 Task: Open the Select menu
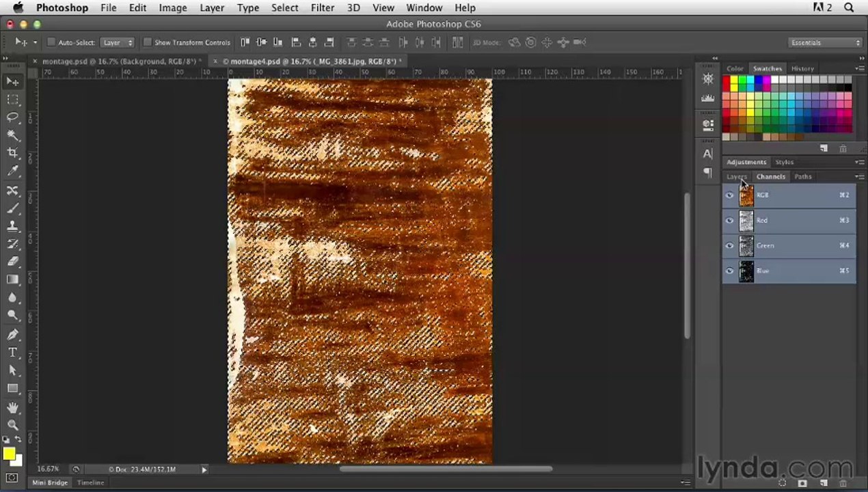coord(284,8)
